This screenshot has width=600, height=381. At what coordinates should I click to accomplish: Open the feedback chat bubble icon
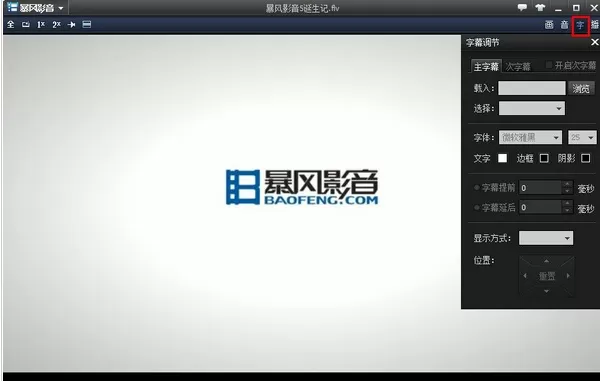point(522,8)
